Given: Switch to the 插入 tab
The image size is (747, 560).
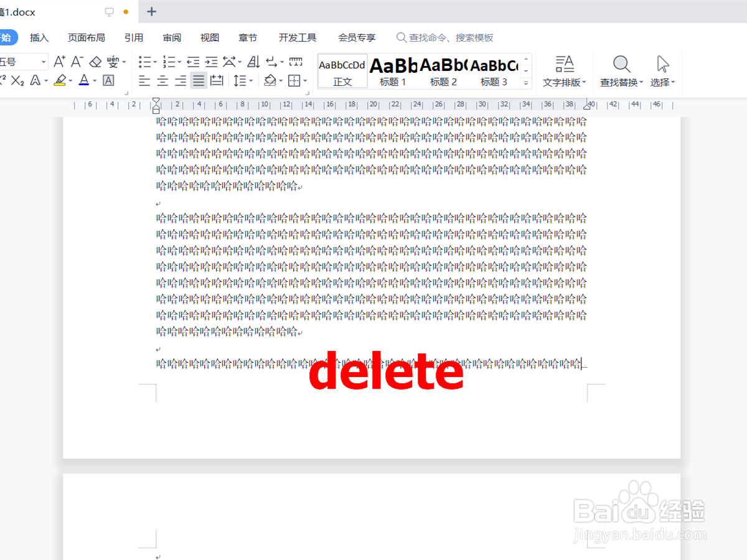Looking at the screenshot, I should click(39, 38).
